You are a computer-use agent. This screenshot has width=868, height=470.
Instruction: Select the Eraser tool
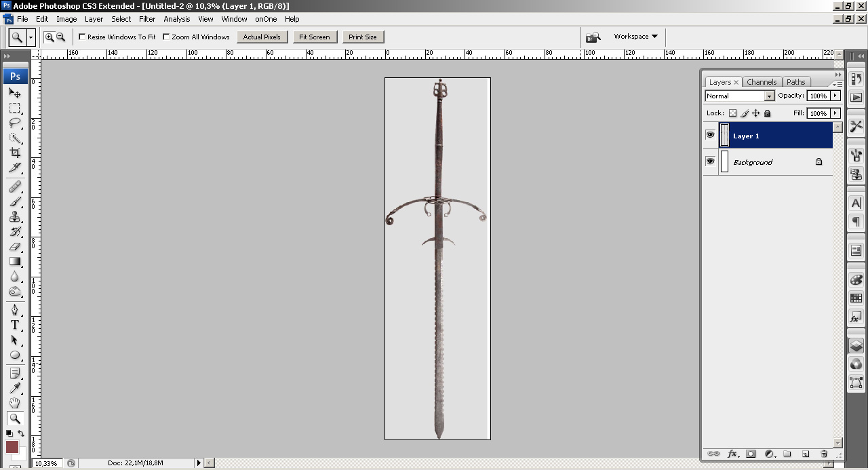(15, 247)
